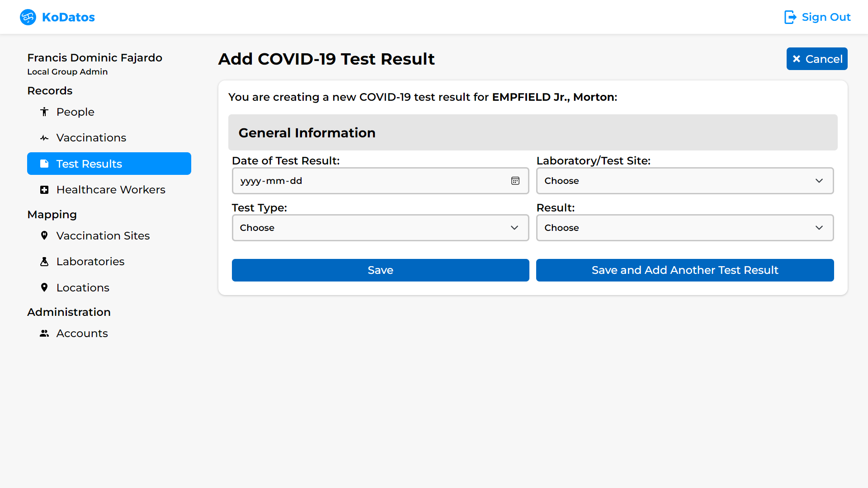
Task: Navigate to Vaccinations page
Action: (91, 138)
